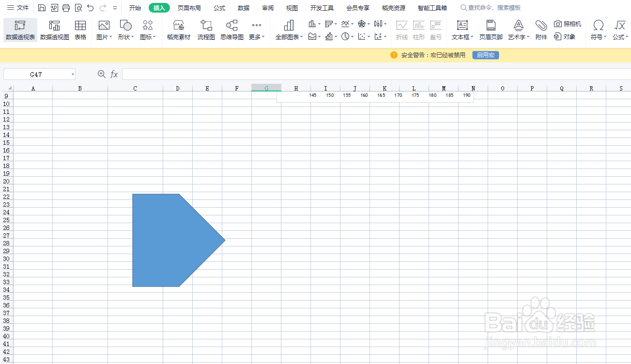Insert an Attachment (附件) paperclip
This screenshot has width=631, height=364.
[541, 30]
